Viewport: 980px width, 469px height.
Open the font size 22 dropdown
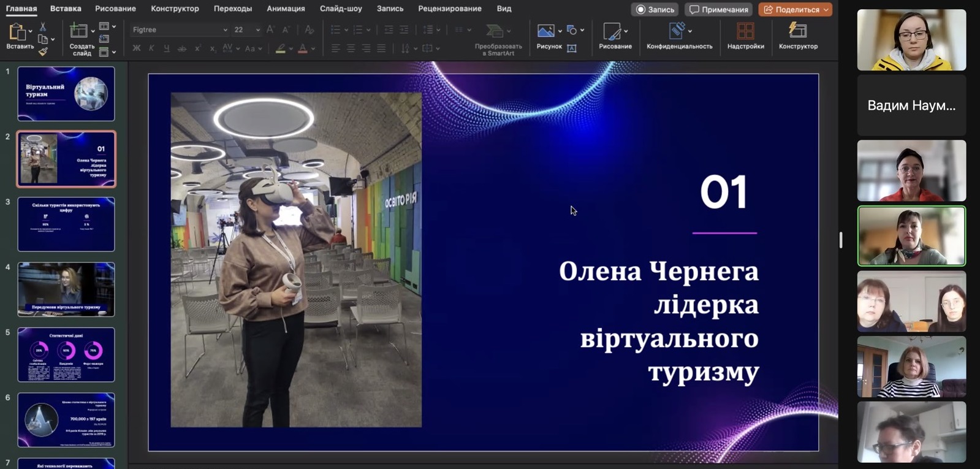point(257,29)
